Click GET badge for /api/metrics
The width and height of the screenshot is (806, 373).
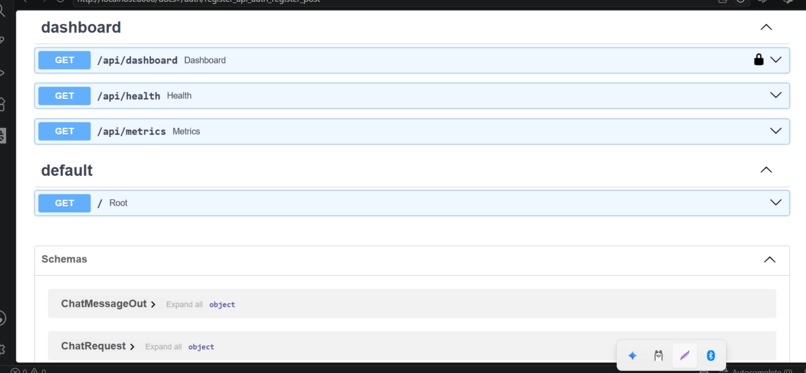64,132
